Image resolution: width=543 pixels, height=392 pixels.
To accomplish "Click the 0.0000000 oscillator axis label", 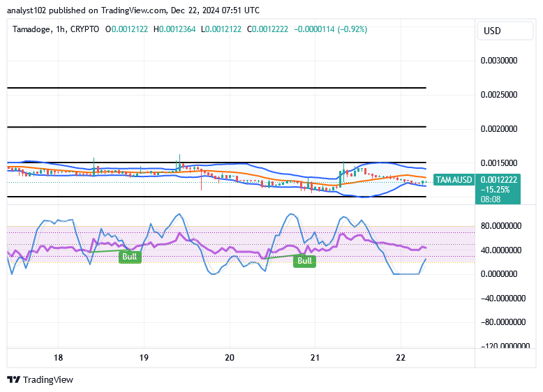I will coord(507,274).
